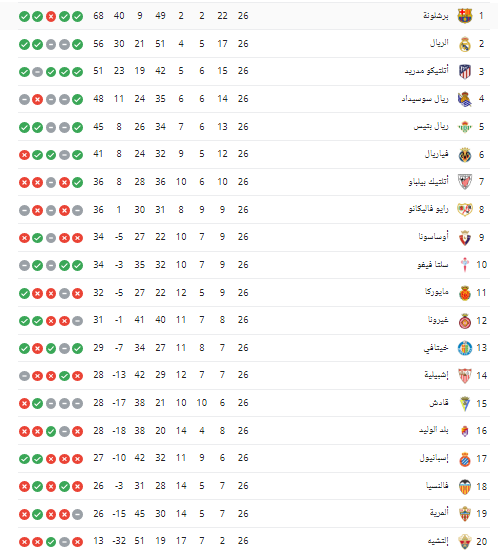Click the red loss marker in Barcelona's form

(51, 16)
